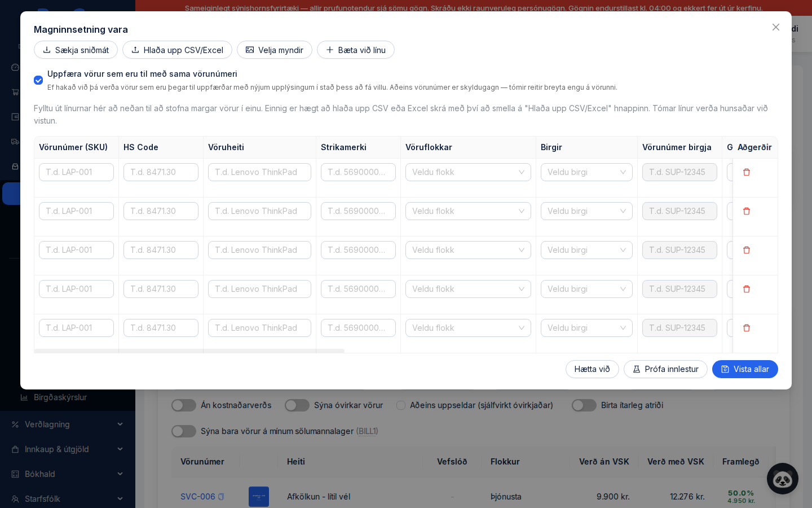Click the trash icon in the third row
812x508 pixels.
[747, 250]
